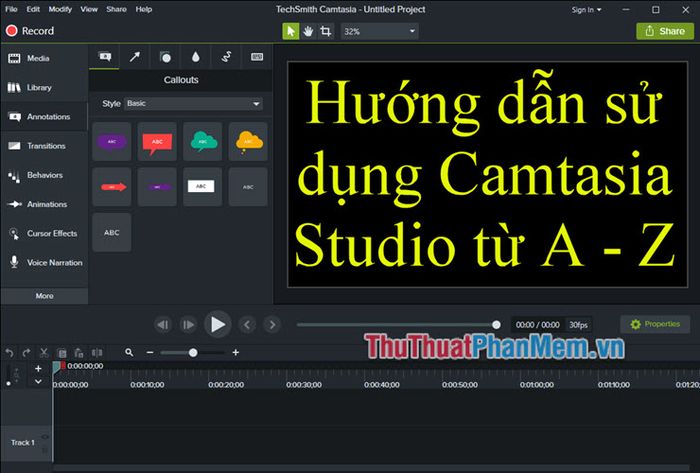Select the Blur and highlight droplet tab

point(196,57)
